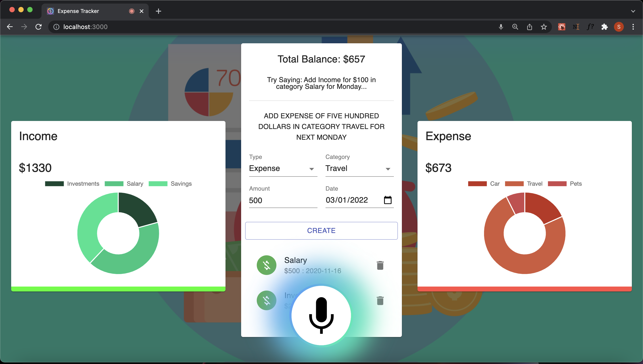
Task: Delete the Salary transaction using its trash icon
Action: (380, 265)
